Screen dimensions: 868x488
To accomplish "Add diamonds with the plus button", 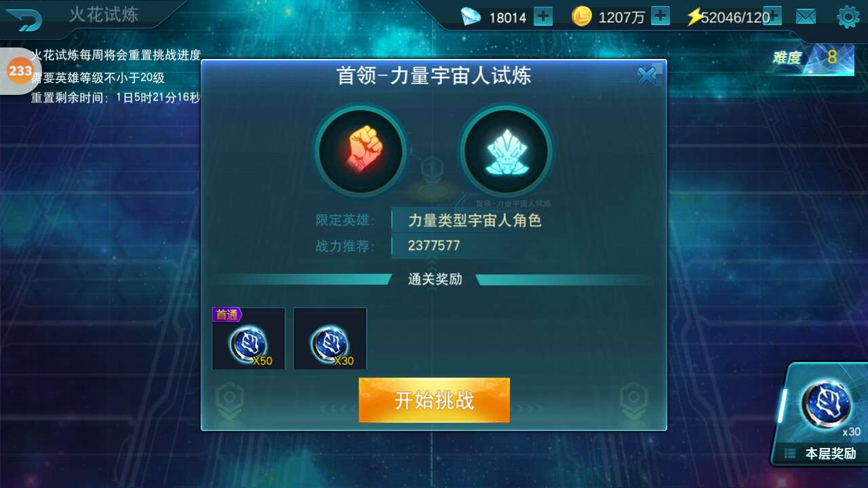I will (543, 16).
